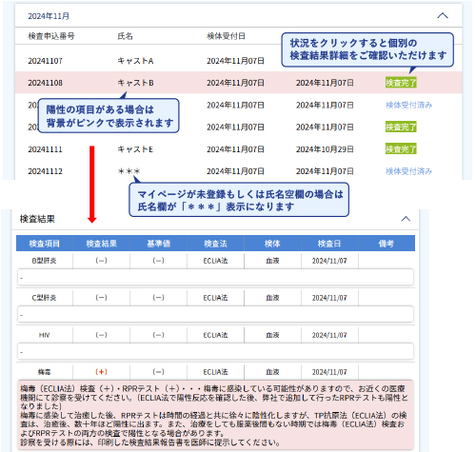Viewport: 476px width, 452px height.
Task: Open green 検査完了 badge in fourth row
Action: tap(401, 127)
